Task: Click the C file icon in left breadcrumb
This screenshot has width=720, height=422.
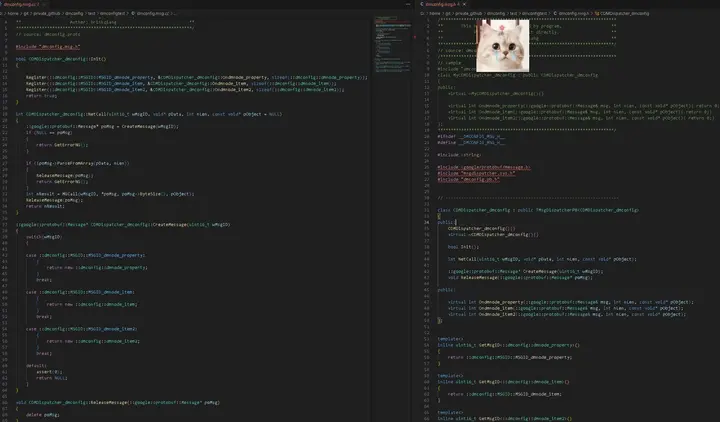Action: tap(133, 14)
